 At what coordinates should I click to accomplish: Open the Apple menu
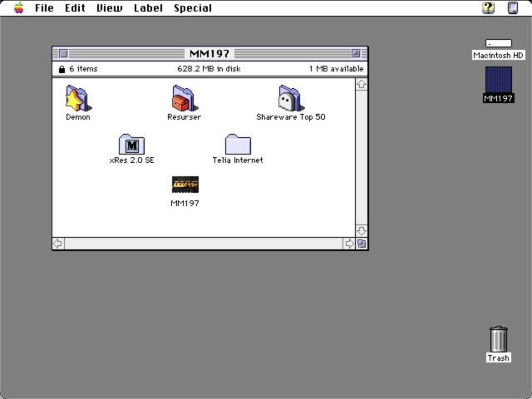point(19,7)
